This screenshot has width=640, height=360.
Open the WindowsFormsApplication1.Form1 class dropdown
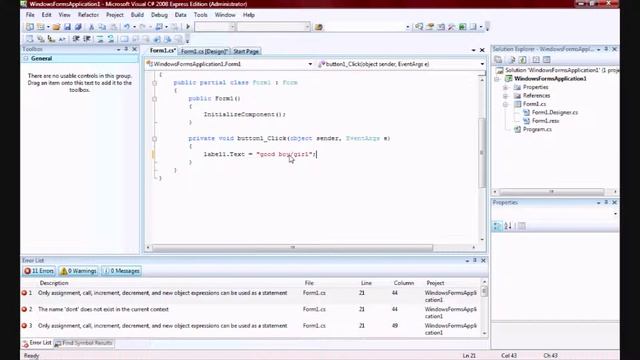coord(310,64)
